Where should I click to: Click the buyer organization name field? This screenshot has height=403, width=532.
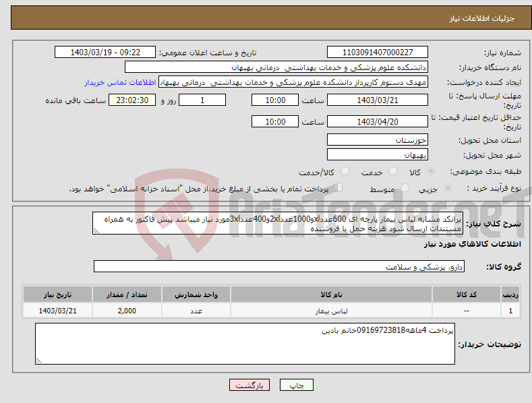click(x=276, y=67)
